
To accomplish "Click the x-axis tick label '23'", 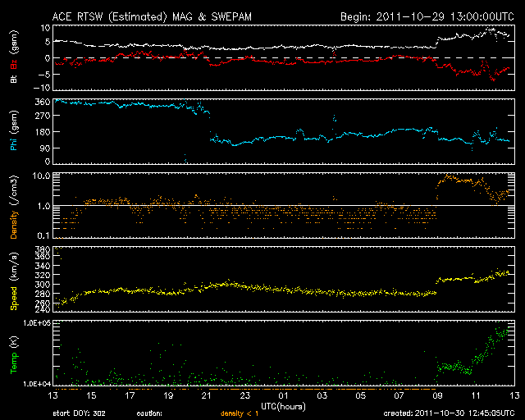I will pos(244,395).
